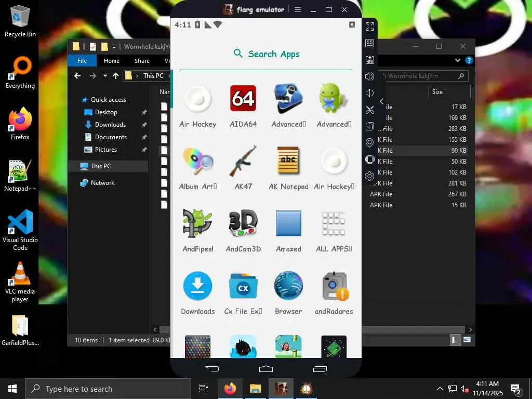The height and width of the screenshot is (399, 532).
Task: Go up one folder in File Explorer
Action: point(116,76)
